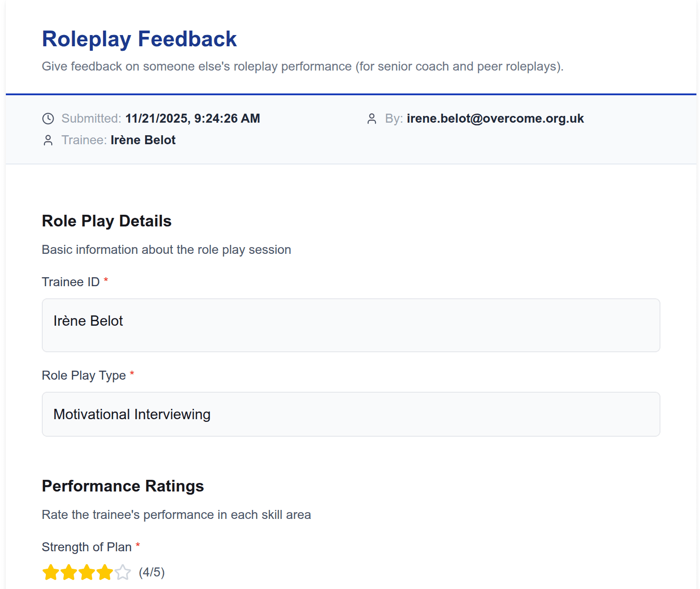Click submitted timestamp 11/21/2025, 9:24:26 AM

tap(192, 119)
